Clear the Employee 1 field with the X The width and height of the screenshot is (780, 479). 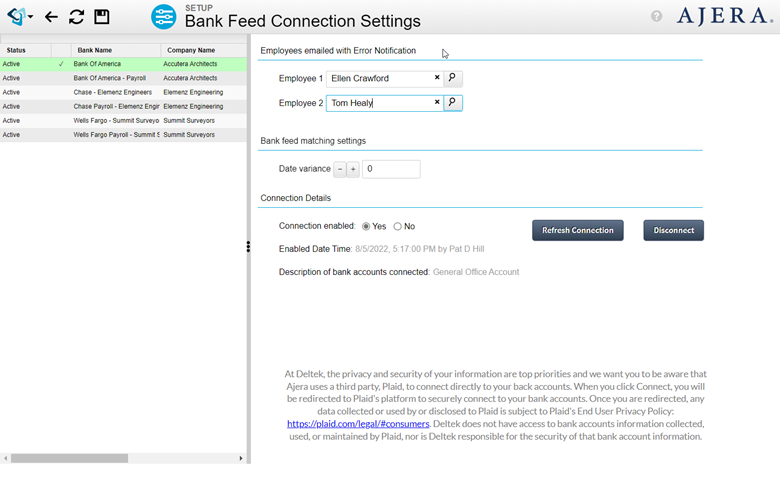tap(437, 77)
